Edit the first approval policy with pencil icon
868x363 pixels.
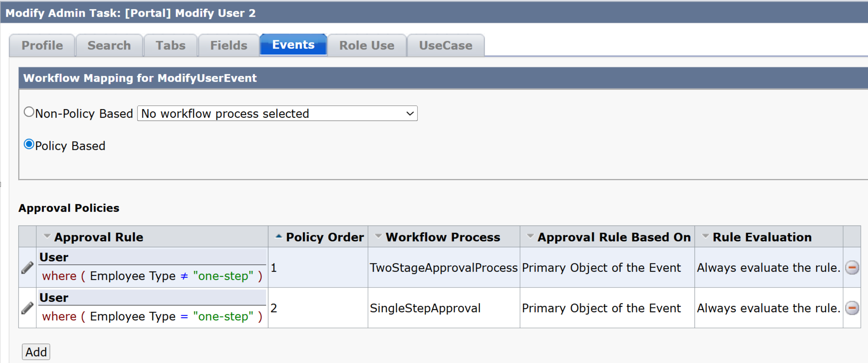27,267
